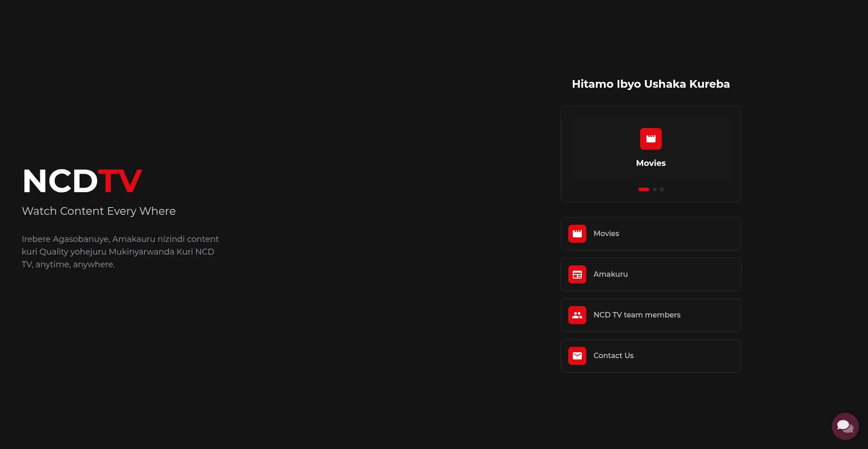Image resolution: width=868 pixels, height=449 pixels.
Task: Click the Irebere Agasobanuye description paragraph
Action: pyautogui.click(x=120, y=251)
